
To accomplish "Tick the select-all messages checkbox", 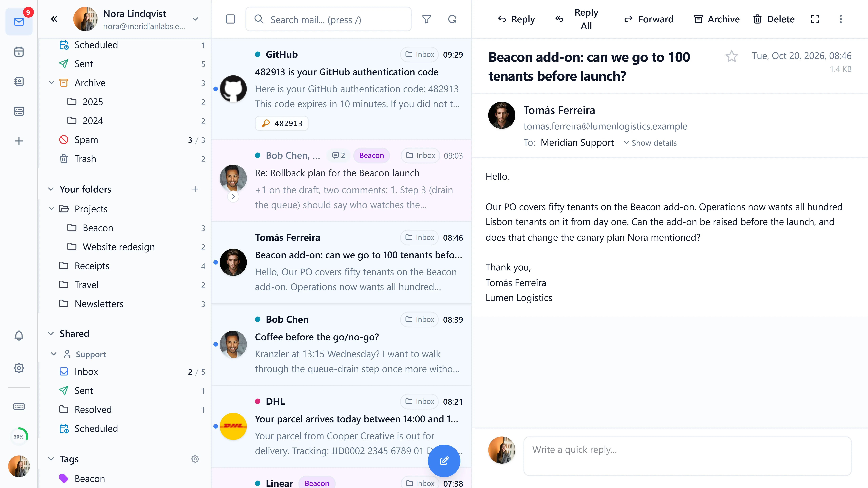I will 231,19.
